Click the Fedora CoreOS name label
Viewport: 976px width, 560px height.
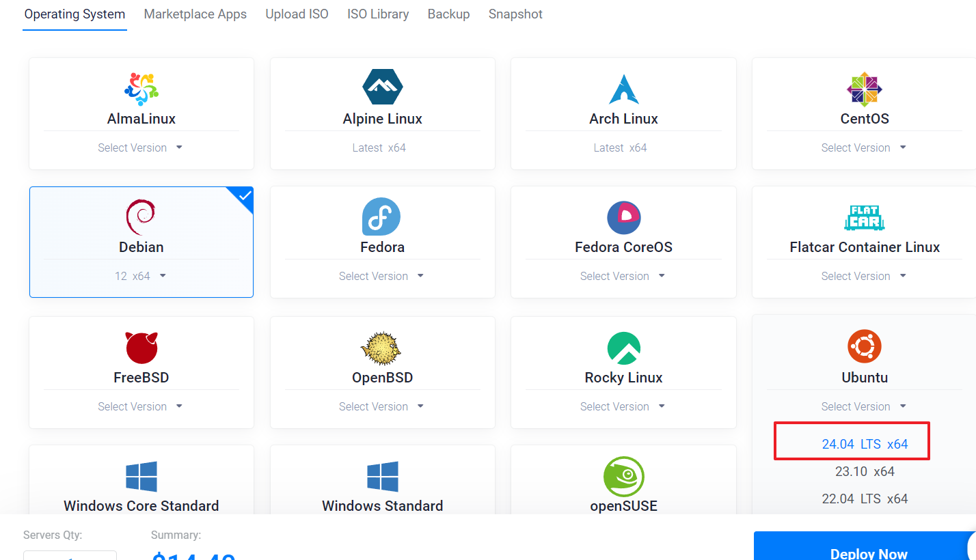point(623,247)
